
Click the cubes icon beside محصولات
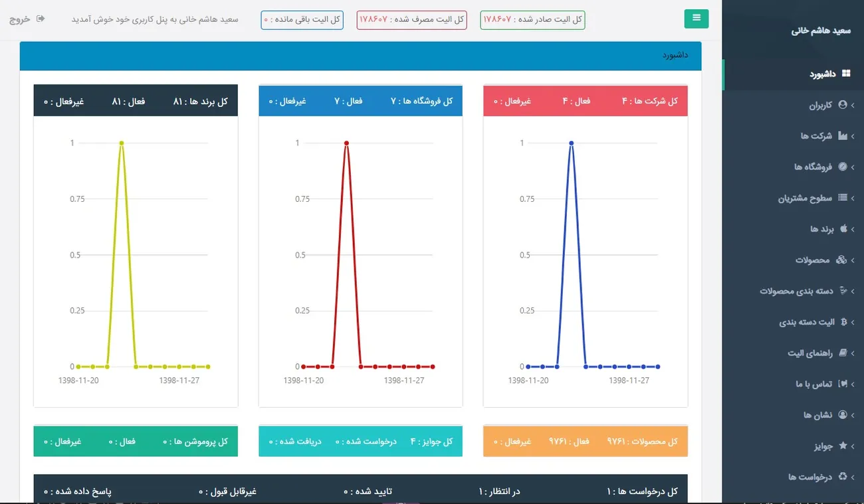(x=841, y=260)
